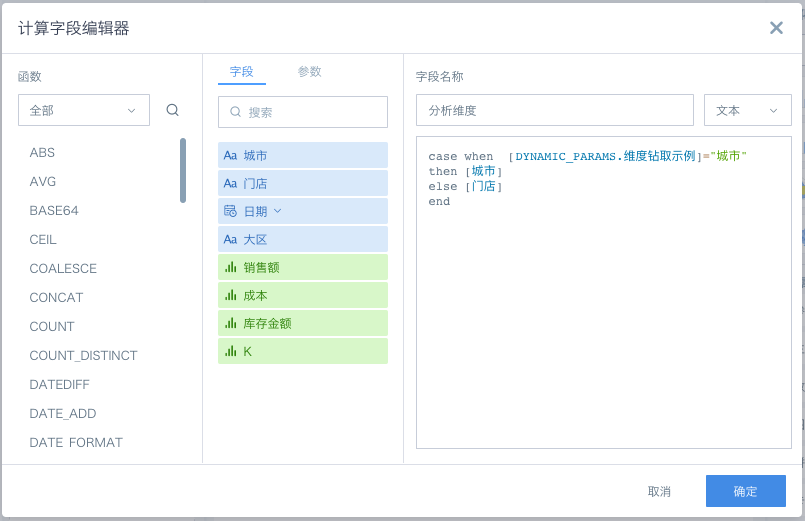Viewport: 805px width, 521px height.
Task: Select the DATEDIFF function
Action: (x=60, y=384)
